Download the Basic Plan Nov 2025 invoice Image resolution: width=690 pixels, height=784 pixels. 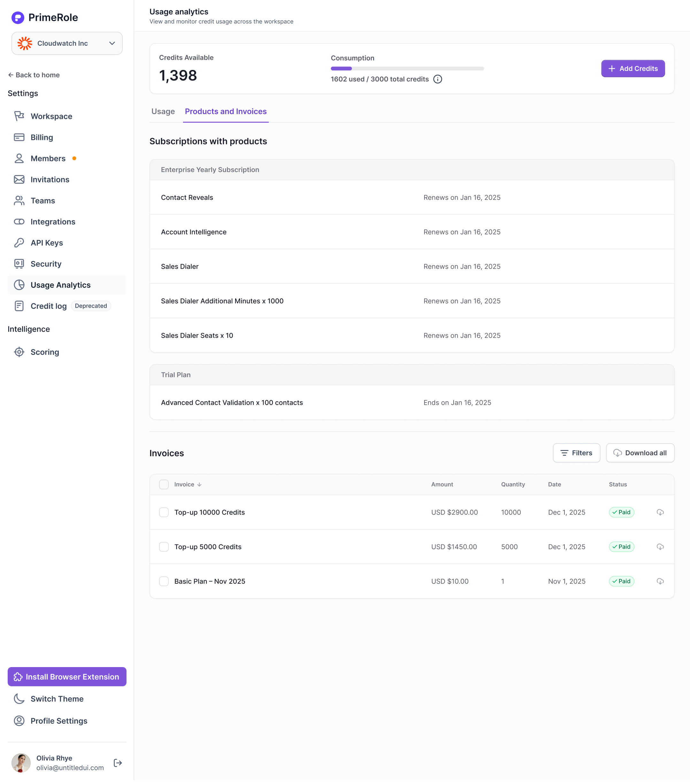(660, 581)
